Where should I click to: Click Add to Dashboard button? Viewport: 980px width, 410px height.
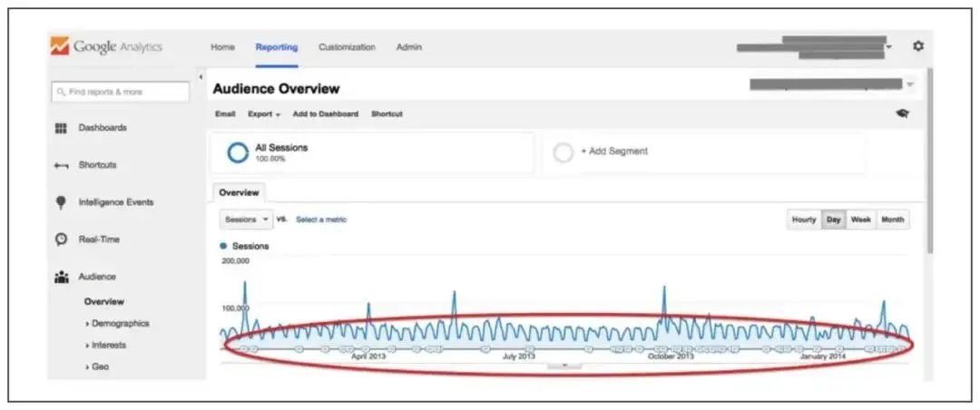click(x=326, y=114)
